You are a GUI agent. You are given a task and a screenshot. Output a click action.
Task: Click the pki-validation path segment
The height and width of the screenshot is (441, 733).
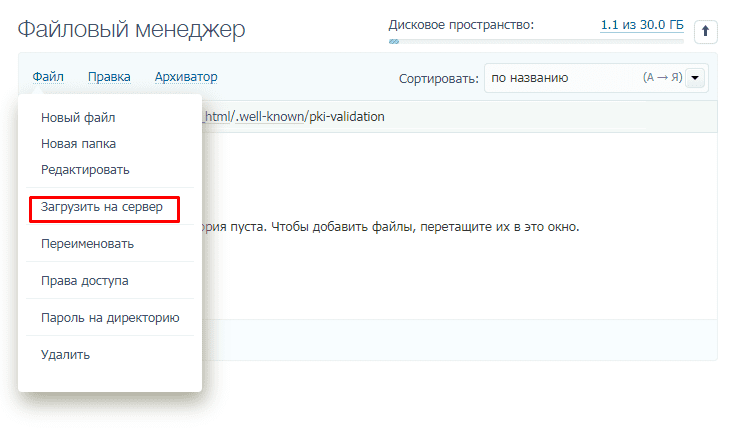pos(347,116)
